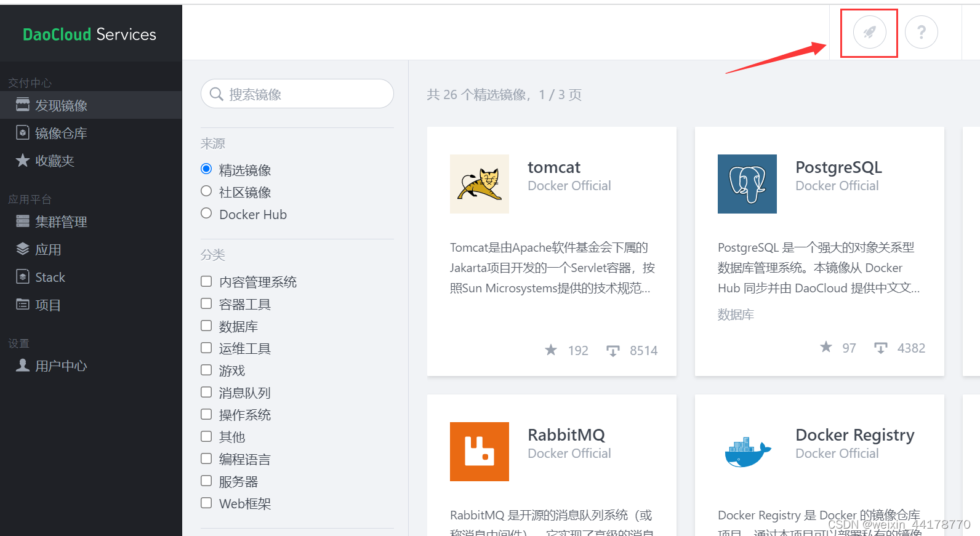Click tomcat's 192 star count
This screenshot has width=980, height=536.
578,351
